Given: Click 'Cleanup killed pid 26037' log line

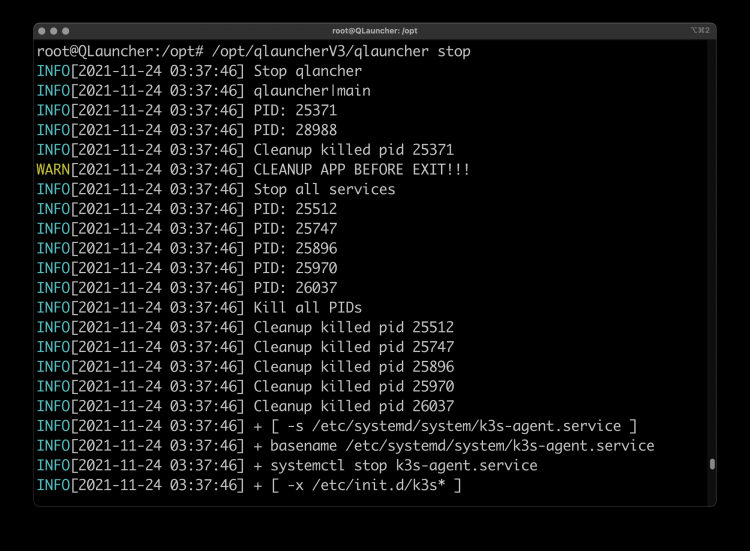Looking at the screenshot, I should (353, 406).
